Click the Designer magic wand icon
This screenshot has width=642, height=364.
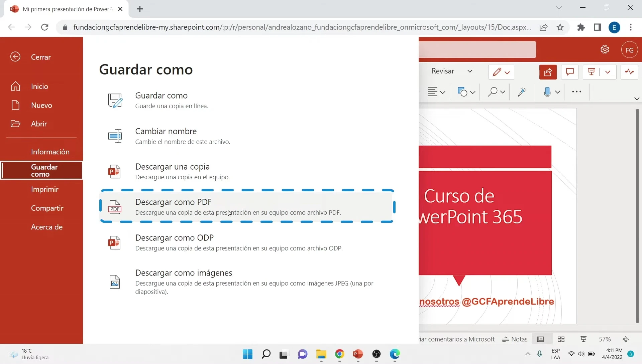(x=522, y=92)
